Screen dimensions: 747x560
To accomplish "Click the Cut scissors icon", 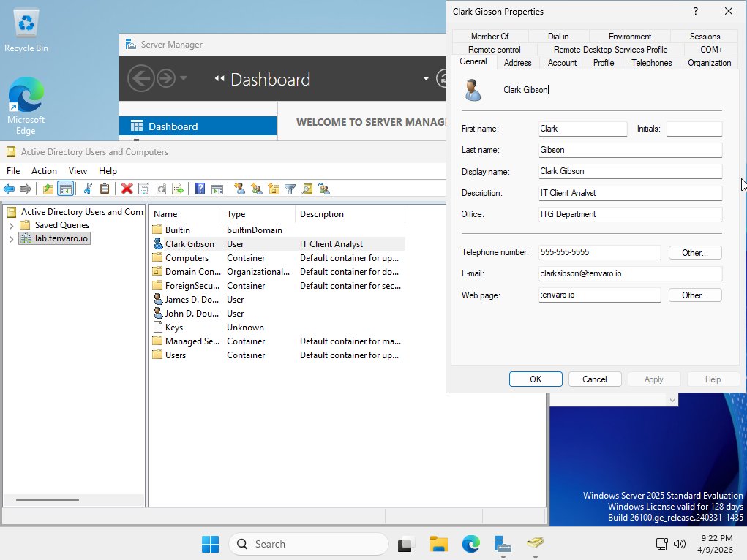I will click(x=88, y=189).
